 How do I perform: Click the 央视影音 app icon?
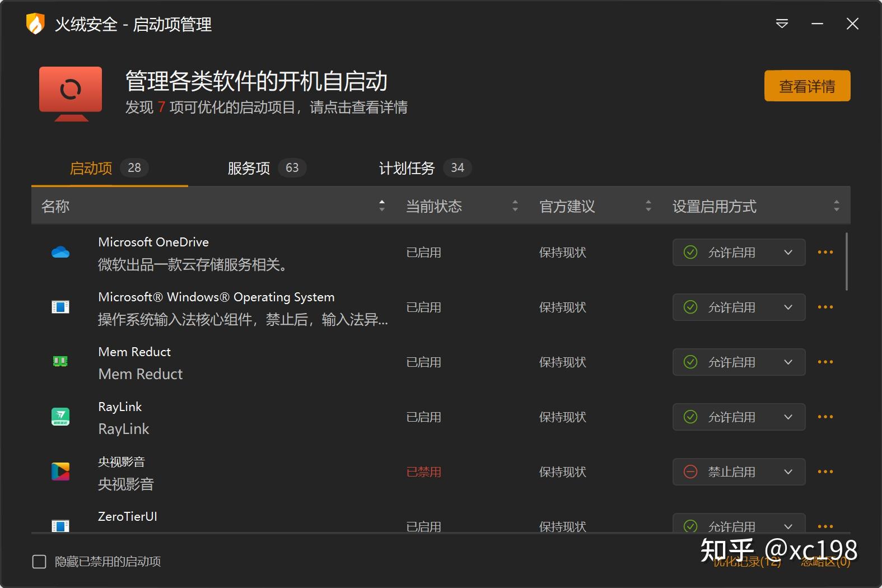[x=60, y=471]
